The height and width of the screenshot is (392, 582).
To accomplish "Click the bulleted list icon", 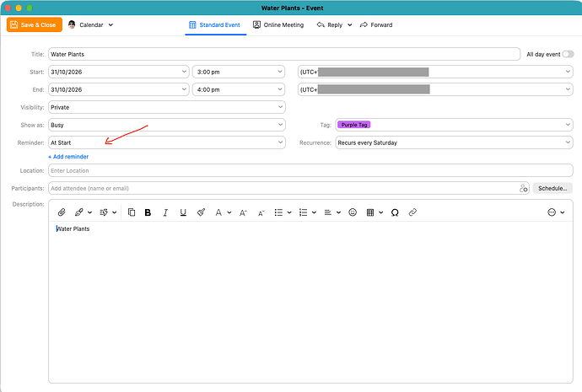I will [x=278, y=212].
